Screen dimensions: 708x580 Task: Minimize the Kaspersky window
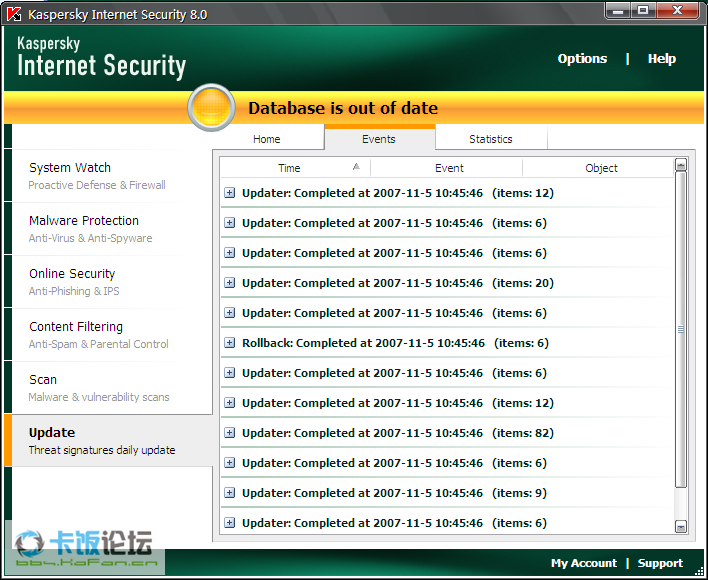[618, 11]
